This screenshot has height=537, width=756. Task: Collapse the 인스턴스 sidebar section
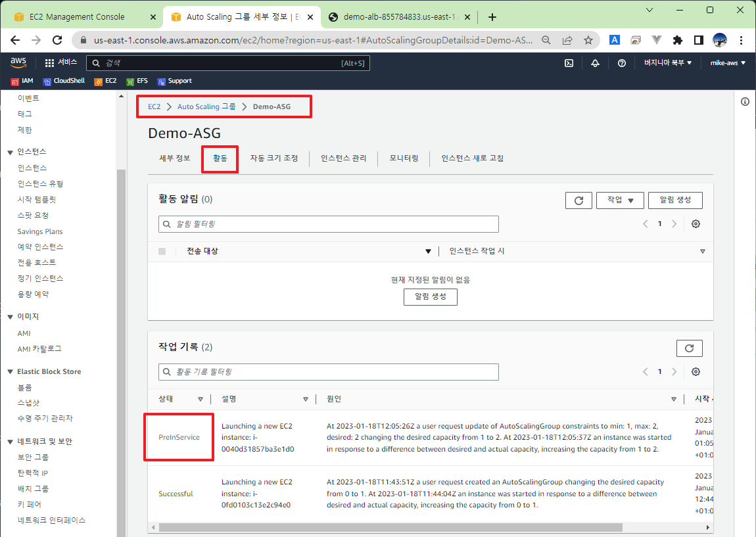click(x=10, y=152)
